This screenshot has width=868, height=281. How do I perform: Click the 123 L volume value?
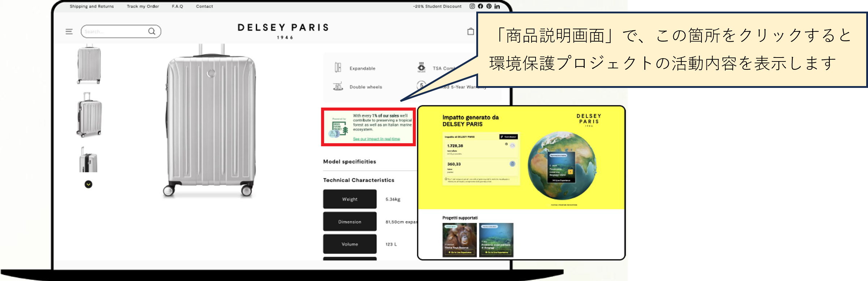[x=391, y=244]
